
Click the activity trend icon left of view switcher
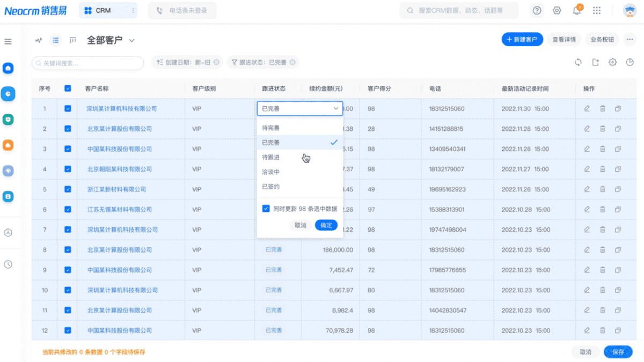click(38, 40)
